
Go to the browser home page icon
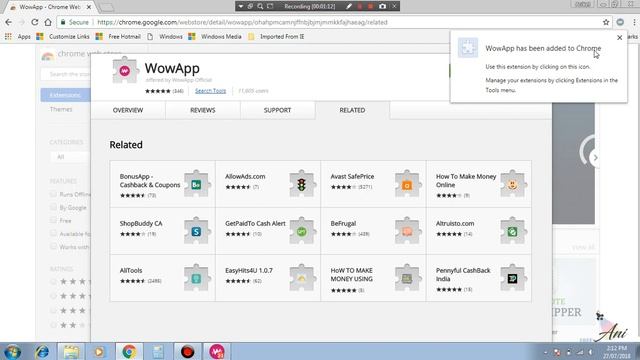coord(48,22)
